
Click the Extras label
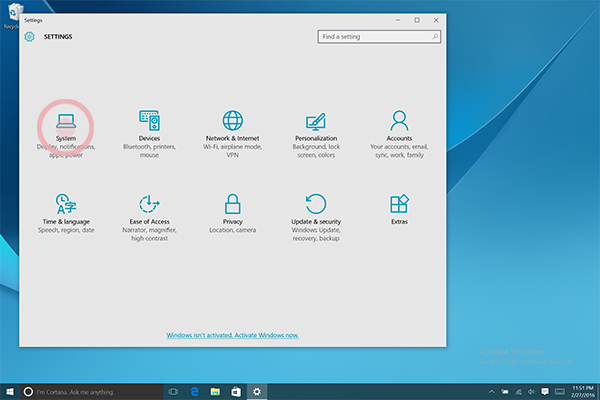tap(399, 222)
